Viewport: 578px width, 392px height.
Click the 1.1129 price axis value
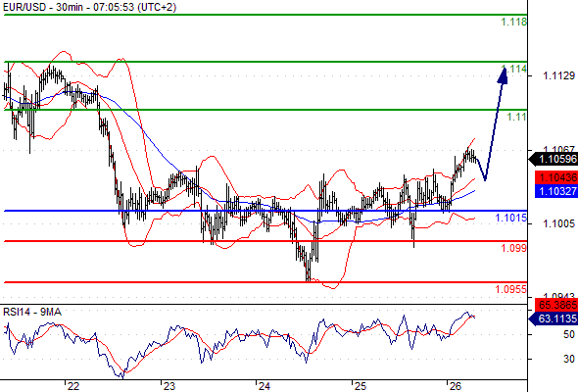(x=558, y=76)
